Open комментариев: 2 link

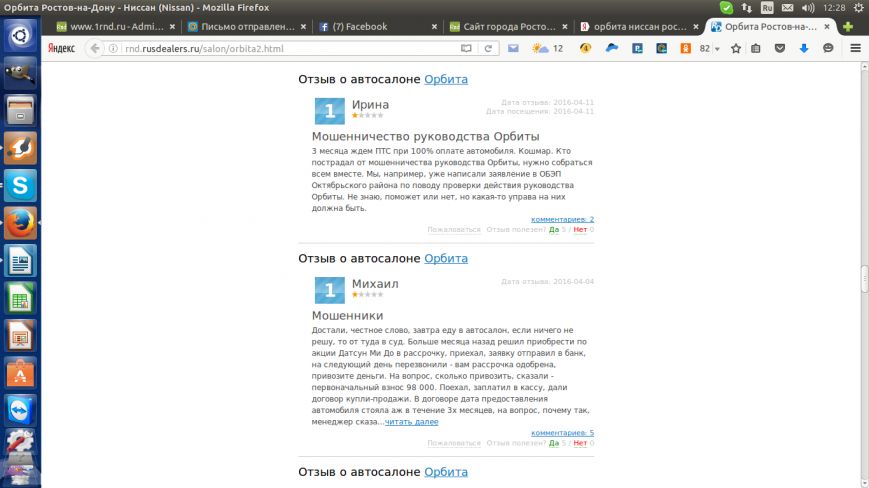tap(562, 219)
